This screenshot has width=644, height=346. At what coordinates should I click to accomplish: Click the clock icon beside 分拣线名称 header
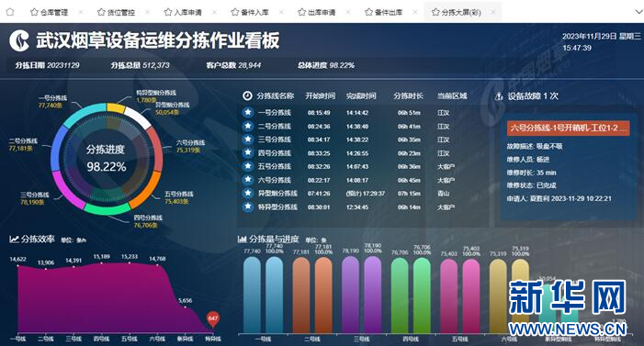click(247, 95)
